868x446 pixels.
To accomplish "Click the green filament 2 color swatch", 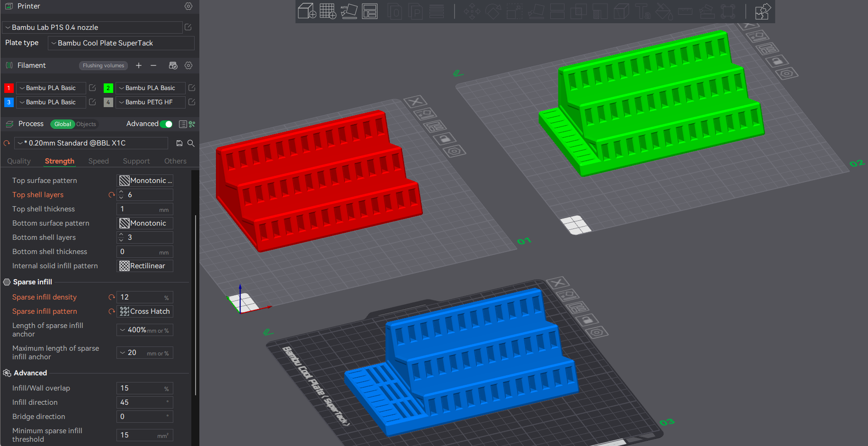I will (x=108, y=88).
